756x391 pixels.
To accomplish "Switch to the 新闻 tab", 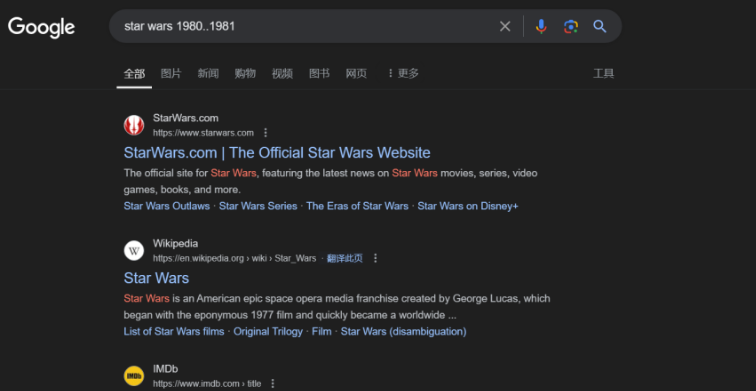I will (x=208, y=74).
